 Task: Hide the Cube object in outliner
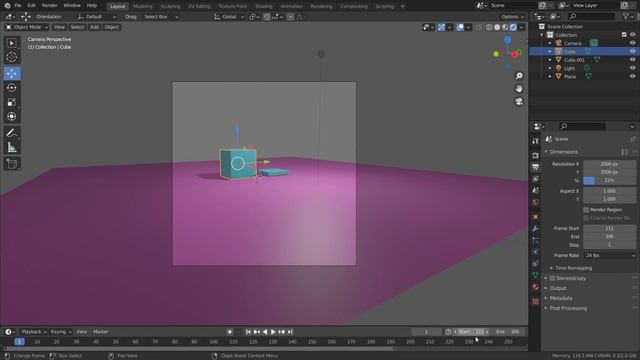tap(632, 51)
